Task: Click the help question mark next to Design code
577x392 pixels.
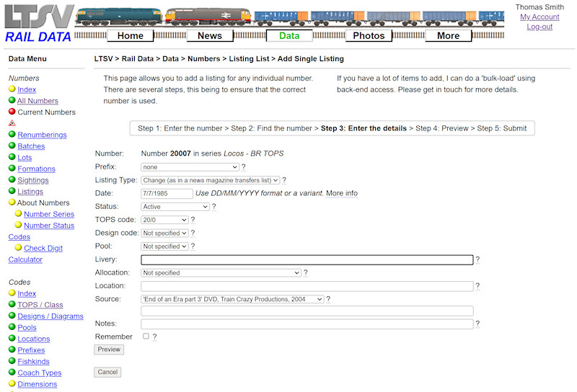Action: (x=193, y=233)
